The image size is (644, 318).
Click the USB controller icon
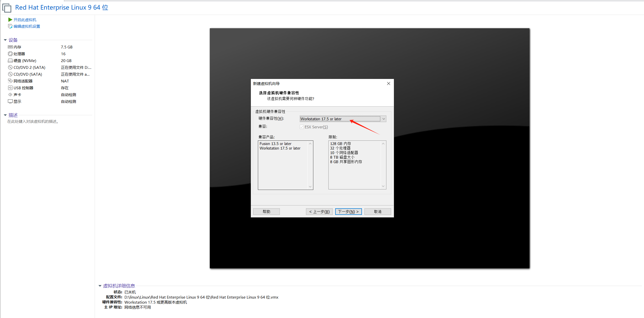click(10, 88)
